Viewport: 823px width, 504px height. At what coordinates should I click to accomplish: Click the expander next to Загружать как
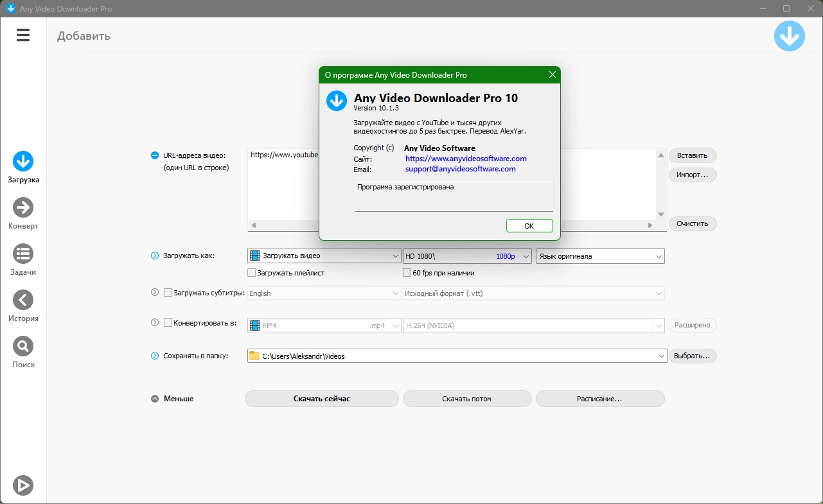155,256
